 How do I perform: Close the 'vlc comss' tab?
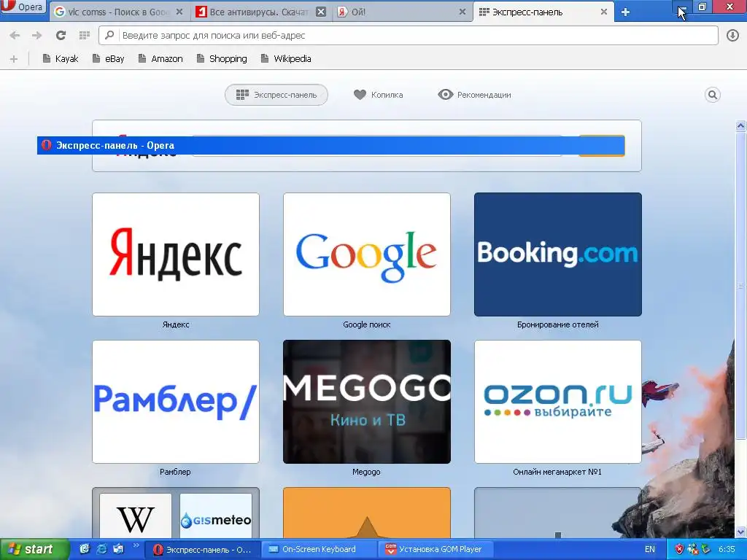pyautogui.click(x=179, y=12)
